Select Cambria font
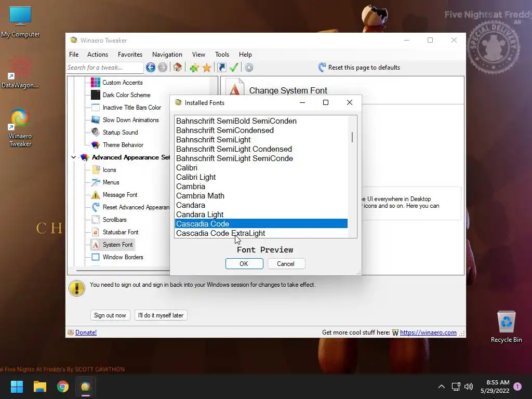The width and height of the screenshot is (532, 399). click(261, 187)
